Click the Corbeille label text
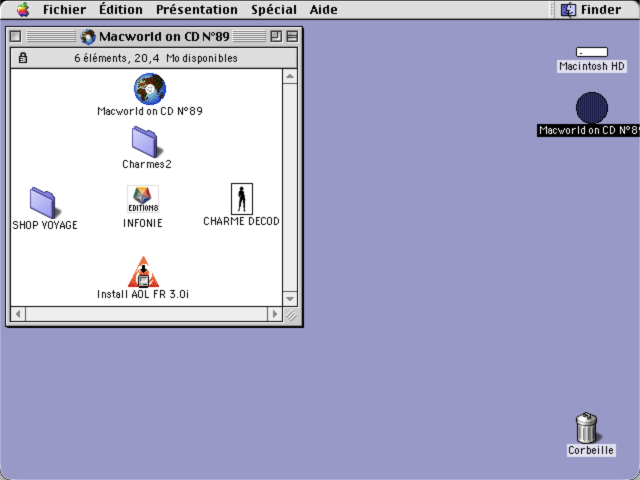Image resolution: width=640 pixels, height=480 pixels. 591,450
